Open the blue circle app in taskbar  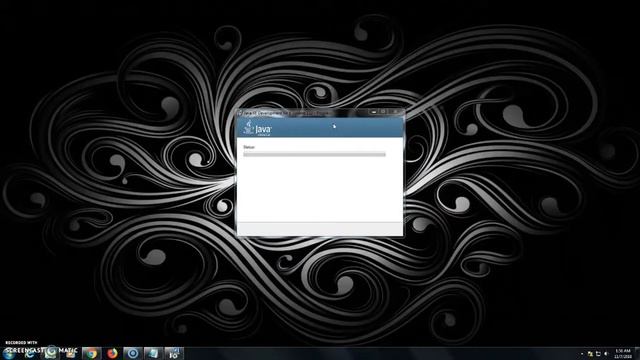(133, 353)
